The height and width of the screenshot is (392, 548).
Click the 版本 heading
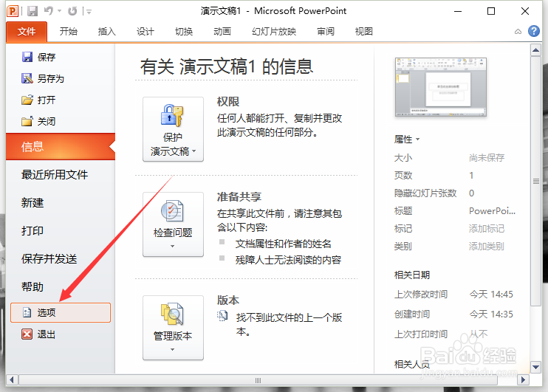[x=228, y=300]
